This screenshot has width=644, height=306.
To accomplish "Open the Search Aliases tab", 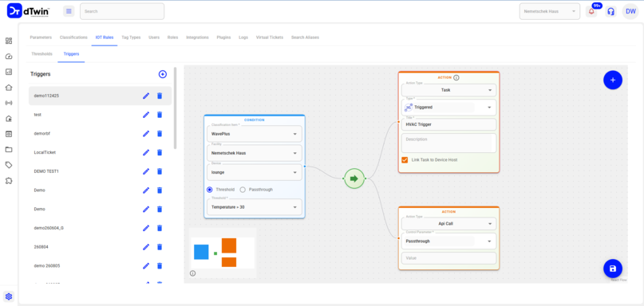I will (305, 37).
